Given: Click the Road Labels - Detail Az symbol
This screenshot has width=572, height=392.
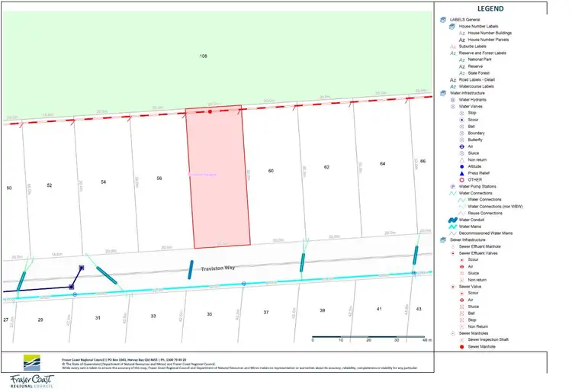Looking at the screenshot, I should 453,80.
